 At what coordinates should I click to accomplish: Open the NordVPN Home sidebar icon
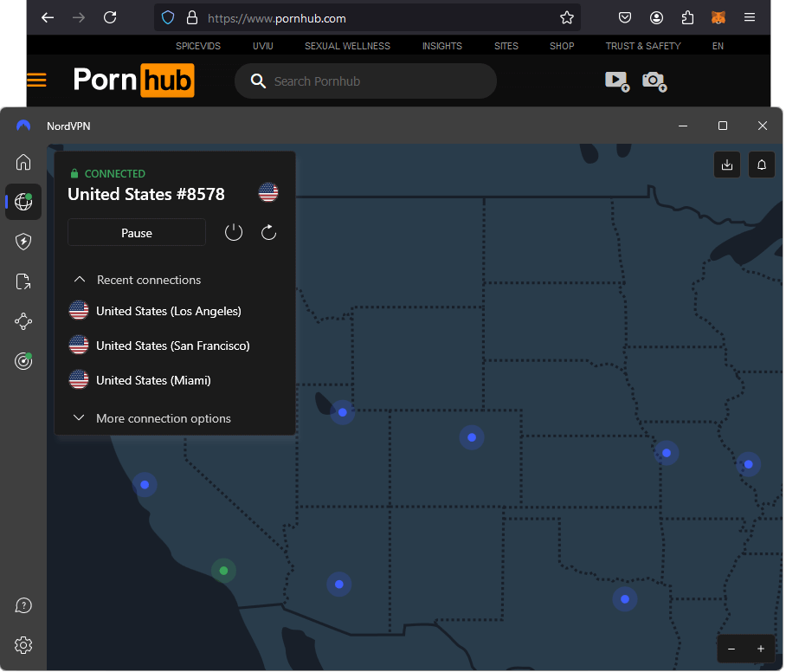(x=23, y=163)
